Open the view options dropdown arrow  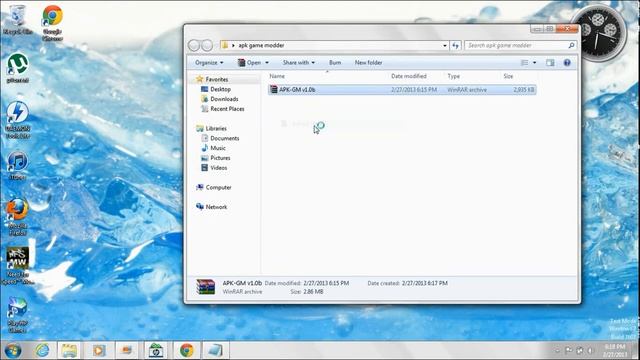pyautogui.click(x=535, y=62)
